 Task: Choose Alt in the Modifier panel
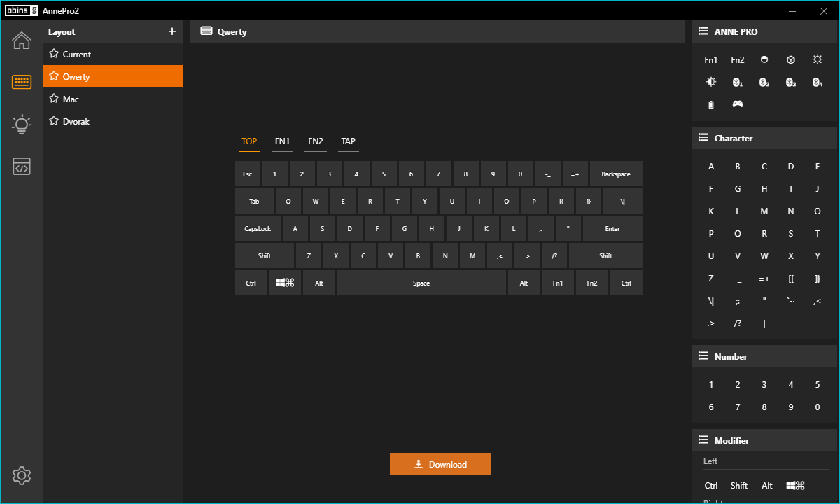(x=767, y=485)
